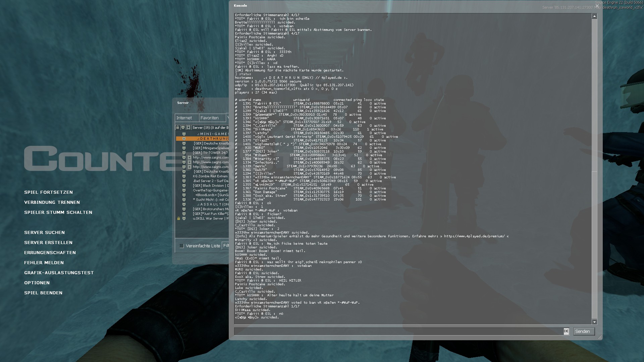Click console scrollbar up arrow
Image resolution: width=644 pixels, height=362 pixels.
[594, 16]
